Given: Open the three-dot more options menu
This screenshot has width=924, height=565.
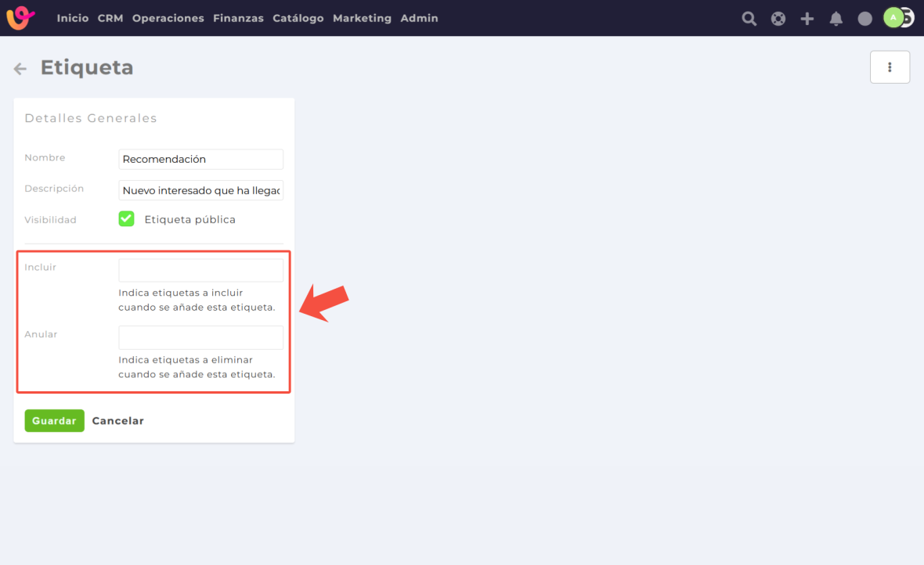Looking at the screenshot, I should (890, 67).
